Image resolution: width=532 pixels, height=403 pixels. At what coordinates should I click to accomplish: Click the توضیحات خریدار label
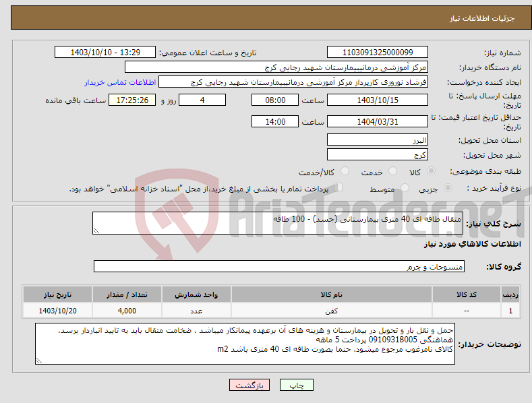pyautogui.click(x=490, y=344)
